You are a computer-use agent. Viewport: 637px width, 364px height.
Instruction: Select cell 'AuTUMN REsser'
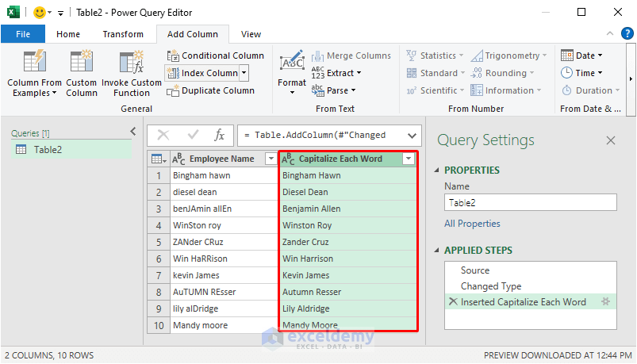(x=224, y=292)
